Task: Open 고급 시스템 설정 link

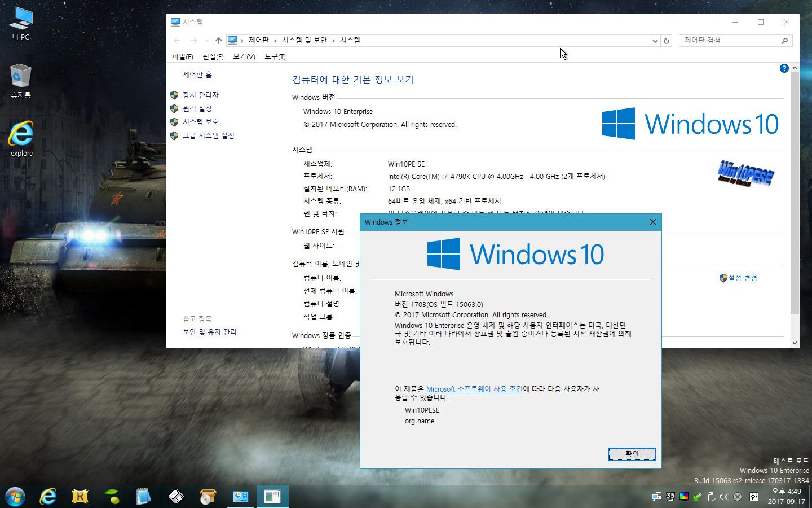Action: pos(209,135)
